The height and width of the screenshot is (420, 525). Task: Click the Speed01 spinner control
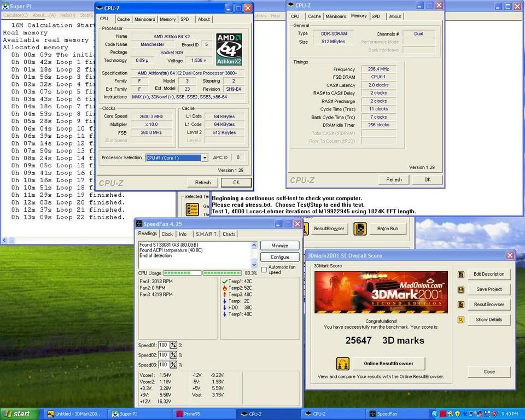tap(173, 345)
